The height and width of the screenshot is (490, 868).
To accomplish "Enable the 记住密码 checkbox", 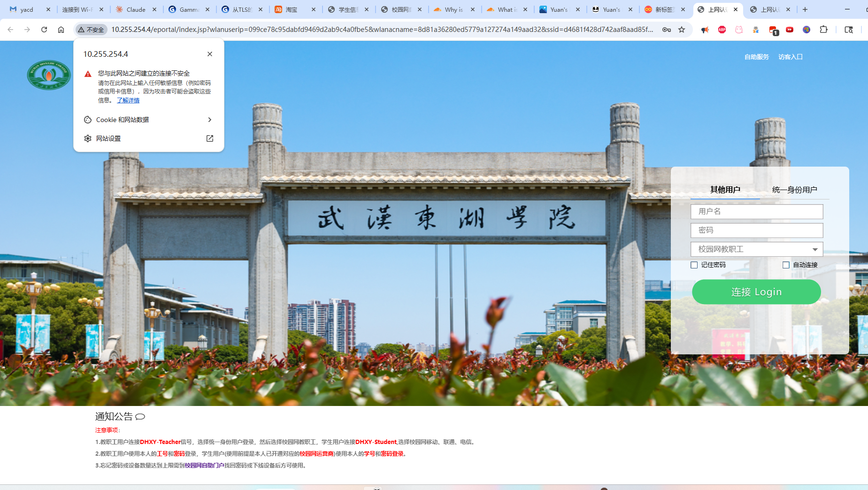I will (x=694, y=265).
